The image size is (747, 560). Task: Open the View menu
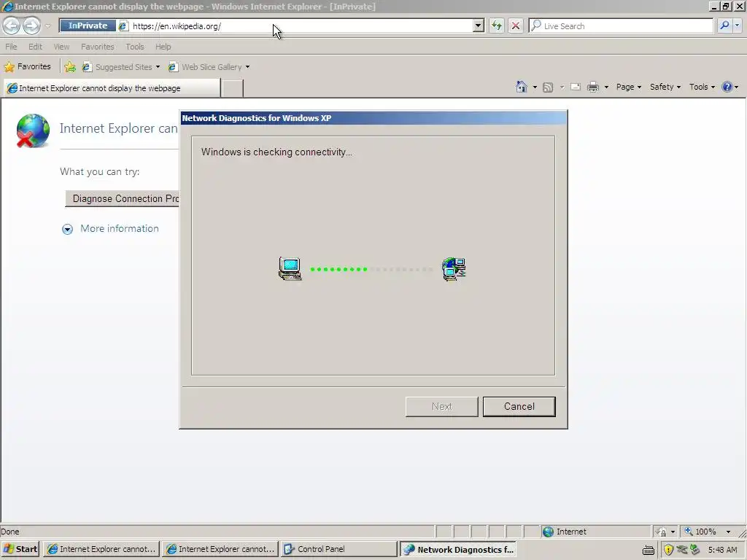coord(61,47)
